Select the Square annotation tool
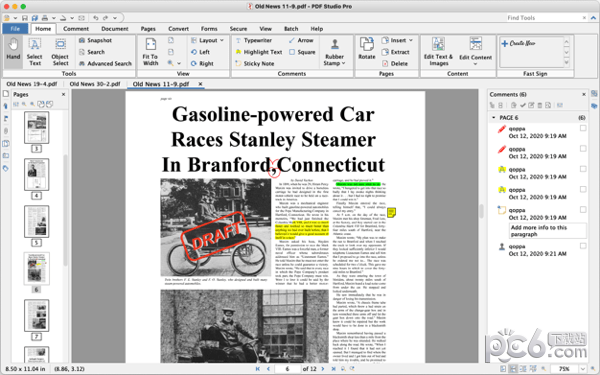 [x=302, y=52]
